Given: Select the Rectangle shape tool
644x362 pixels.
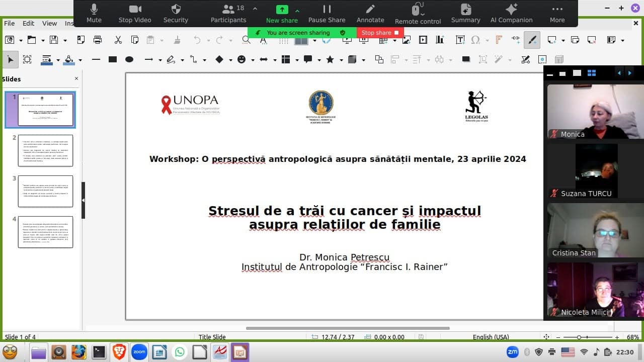Looking at the screenshot, I should point(113,59).
